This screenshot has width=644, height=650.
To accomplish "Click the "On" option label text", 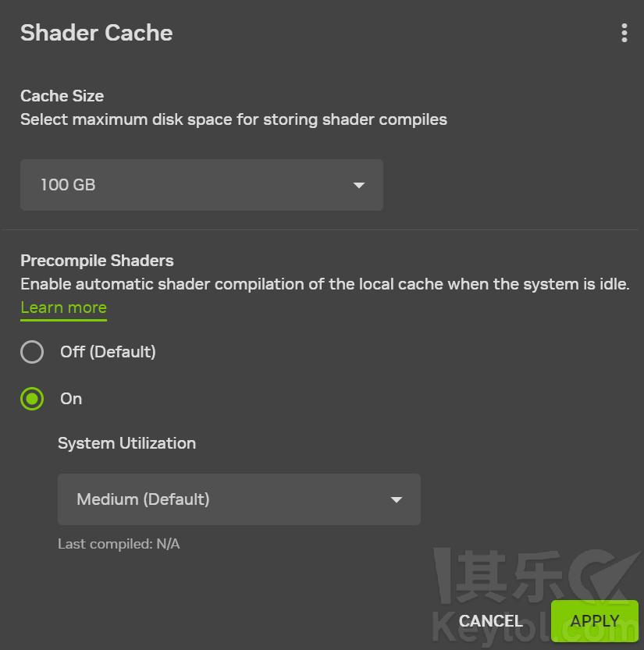I will point(71,399).
